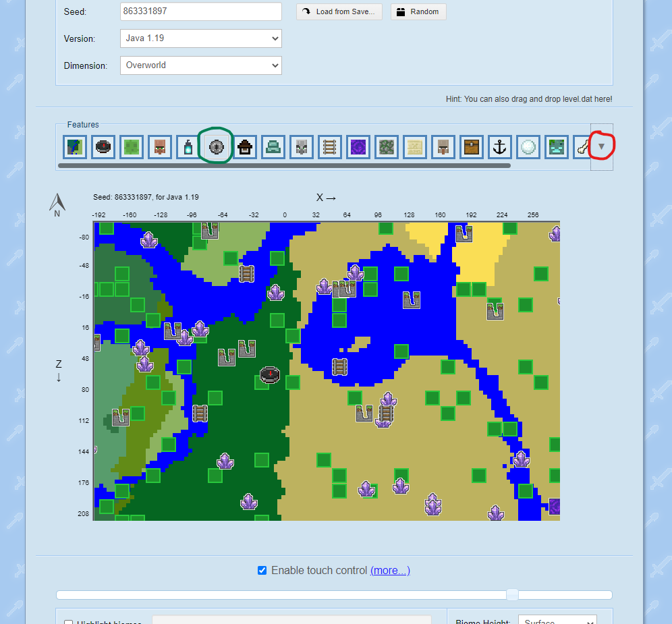
Task: Enable the mineshaft rails feature icon
Action: coord(330,146)
